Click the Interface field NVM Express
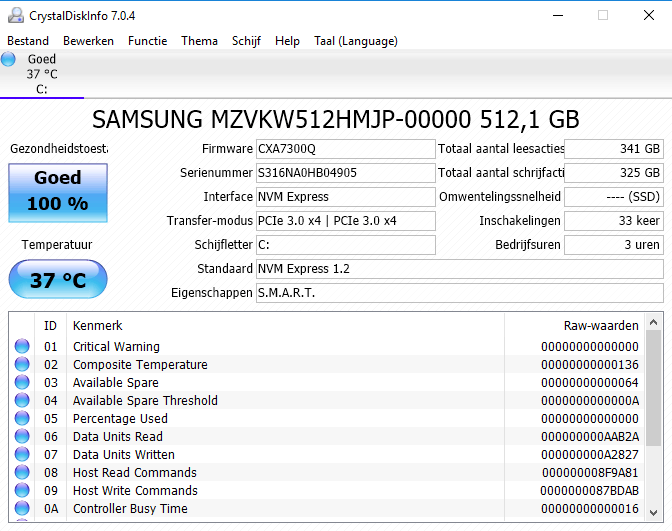672x531 pixels. pyautogui.click(x=346, y=197)
